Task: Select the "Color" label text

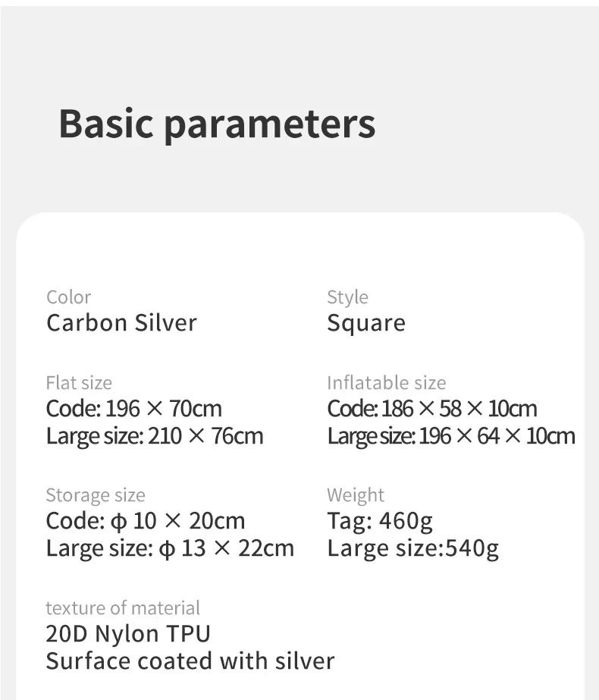Action: tap(68, 297)
